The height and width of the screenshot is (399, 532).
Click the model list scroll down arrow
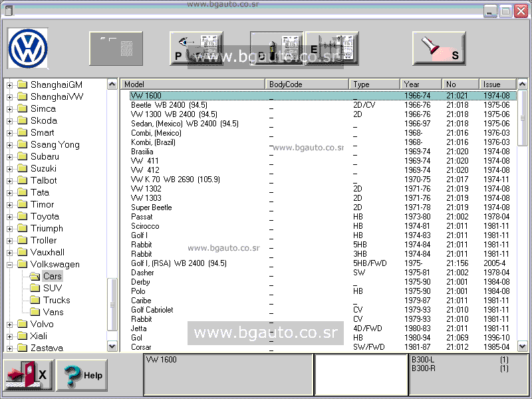[x=523, y=346]
